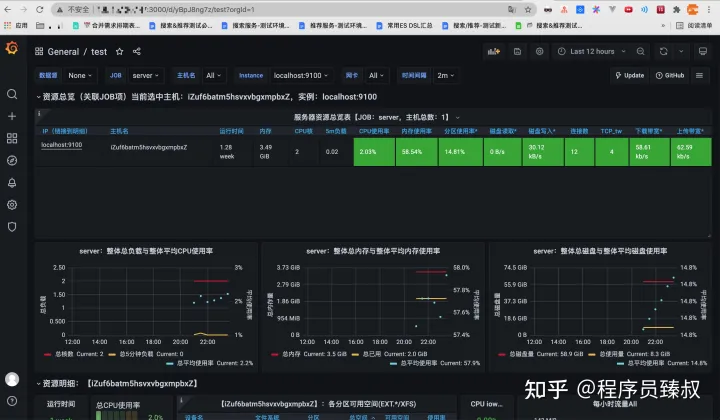Open the Dashboards icon in sidebar

pyautogui.click(x=12, y=138)
